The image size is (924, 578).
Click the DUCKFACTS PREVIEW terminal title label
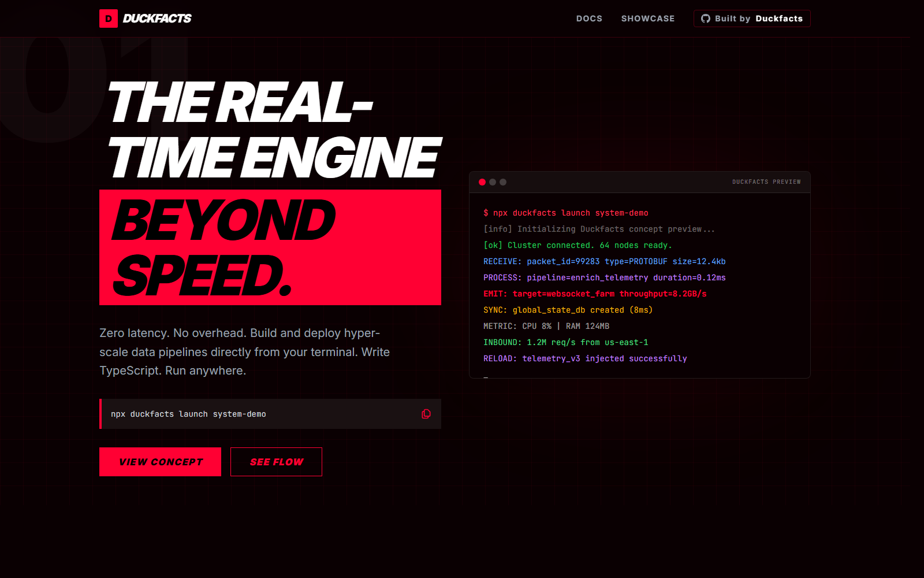766,181
